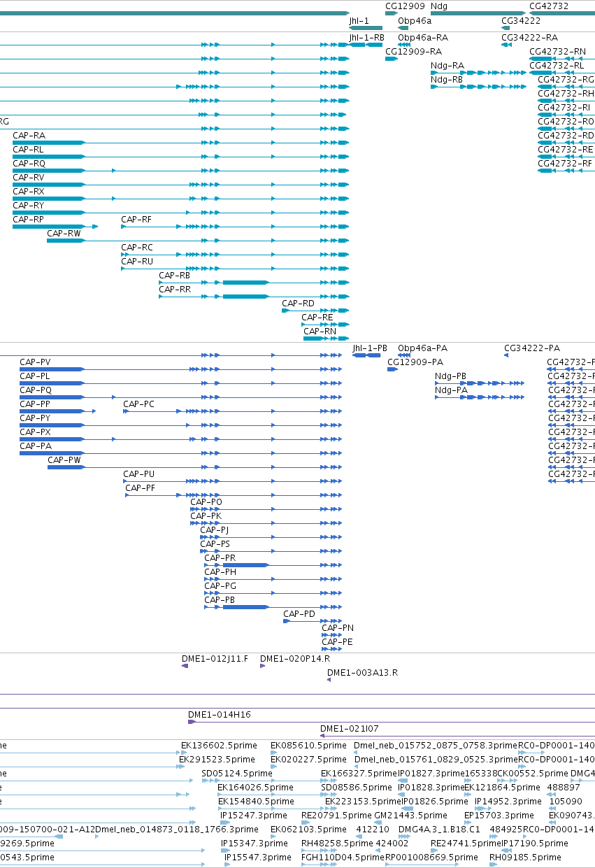Image resolution: width=595 pixels, height=868 pixels.
Task: Click the CAP-RV transcript
Action: [180, 185]
